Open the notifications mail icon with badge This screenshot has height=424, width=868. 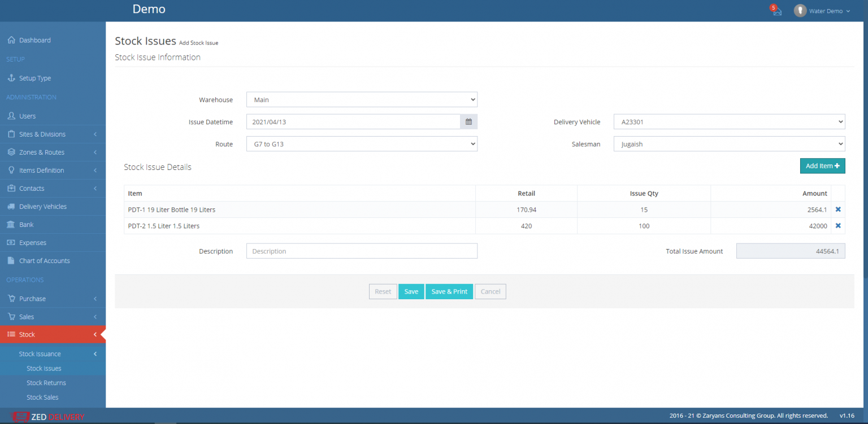click(x=776, y=11)
